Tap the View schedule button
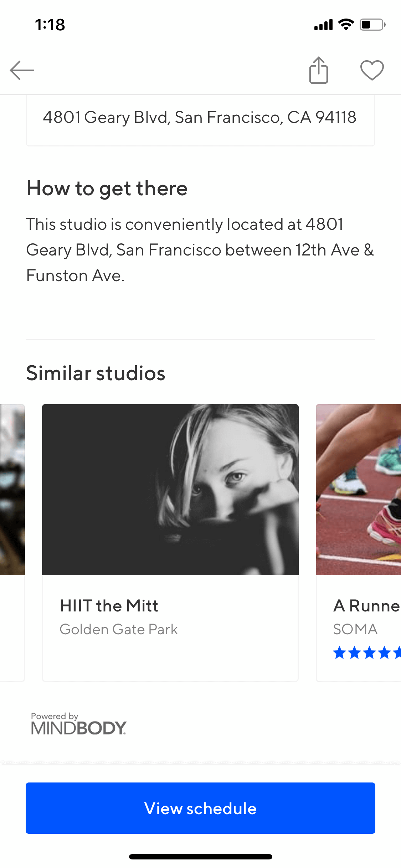 click(x=200, y=808)
